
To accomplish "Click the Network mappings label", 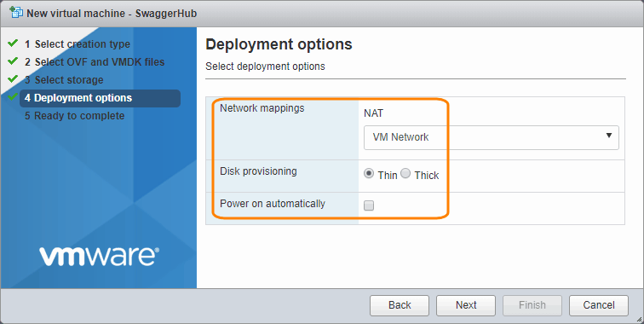I will click(262, 108).
